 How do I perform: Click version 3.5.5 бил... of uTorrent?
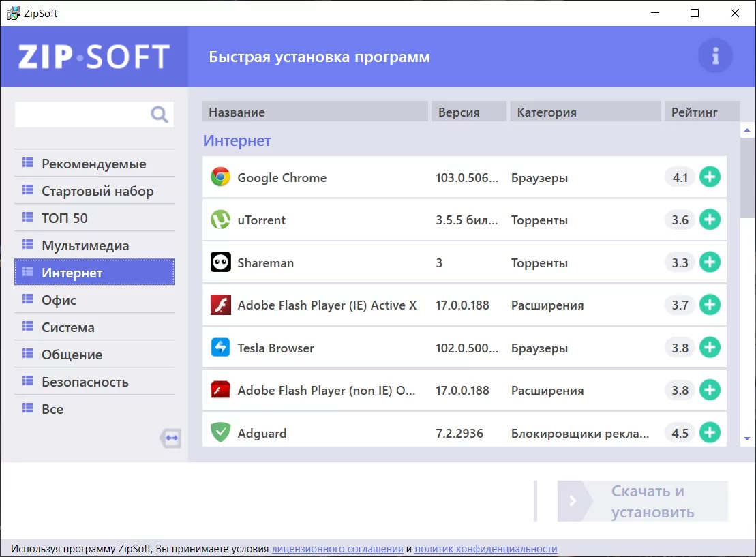pos(467,220)
